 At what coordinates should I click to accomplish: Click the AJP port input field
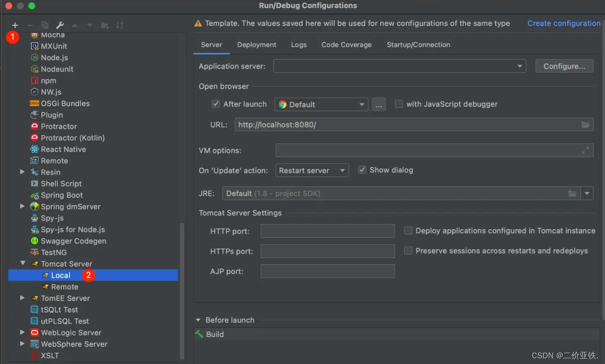coord(328,271)
